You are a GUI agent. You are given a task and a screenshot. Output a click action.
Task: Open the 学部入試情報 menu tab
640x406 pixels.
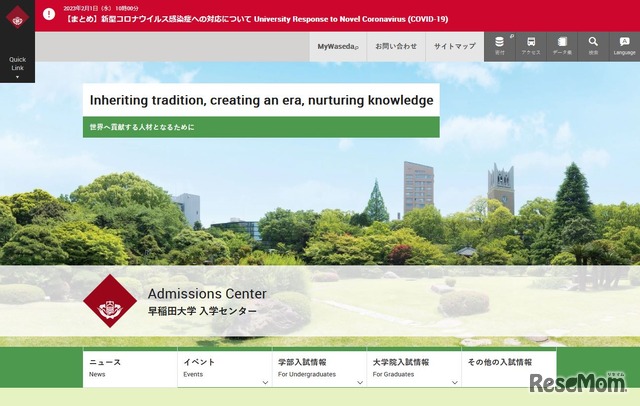tap(320, 368)
